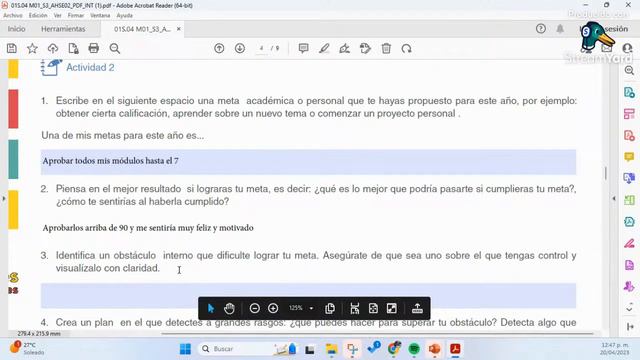Click the 'Actividad 2' heading
This screenshot has height=360, width=640.
point(90,67)
